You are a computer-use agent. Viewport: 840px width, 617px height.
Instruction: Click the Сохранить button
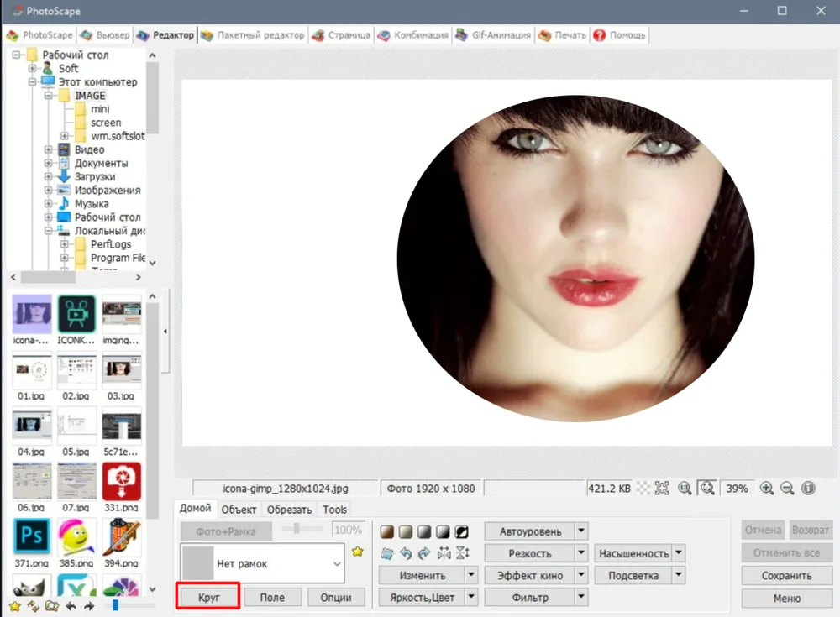click(x=786, y=576)
